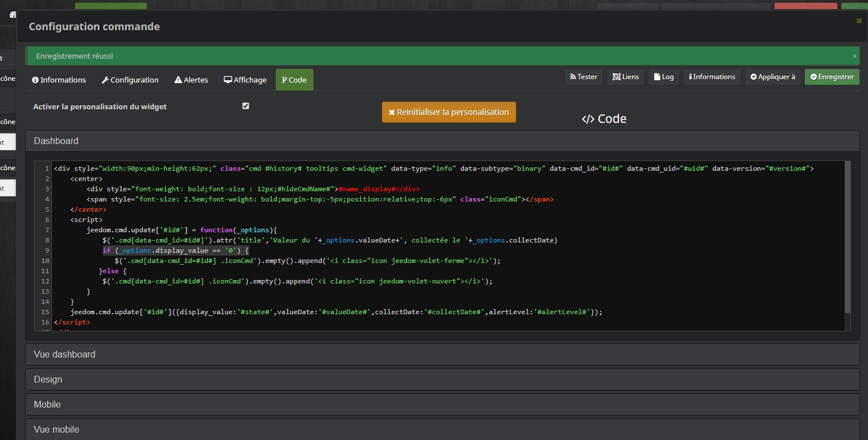Viewport: 868px width, 440px height.
Task: Save with the Enregistrer button
Action: coord(832,77)
